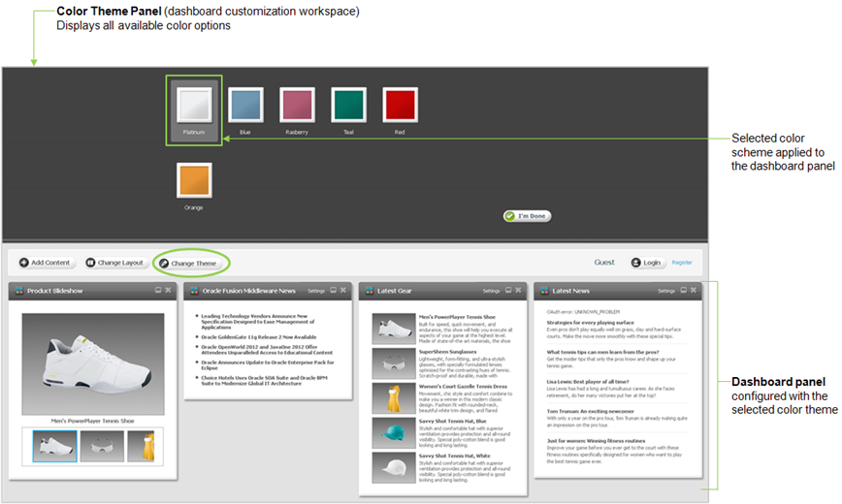Image resolution: width=842 pixels, height=504 pixels.
Task: Select the tennis shoe slideshow thumbnail
Action: [54, 446]
